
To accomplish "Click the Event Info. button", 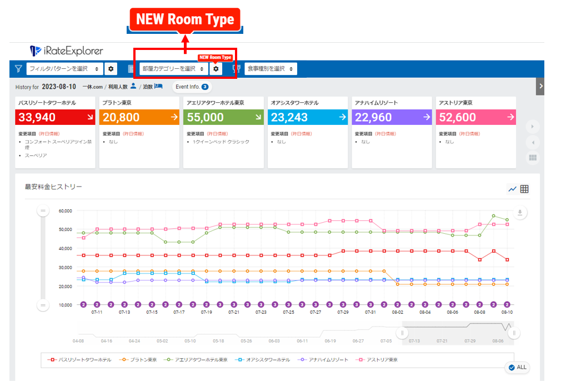I will [x=191, y=87].
